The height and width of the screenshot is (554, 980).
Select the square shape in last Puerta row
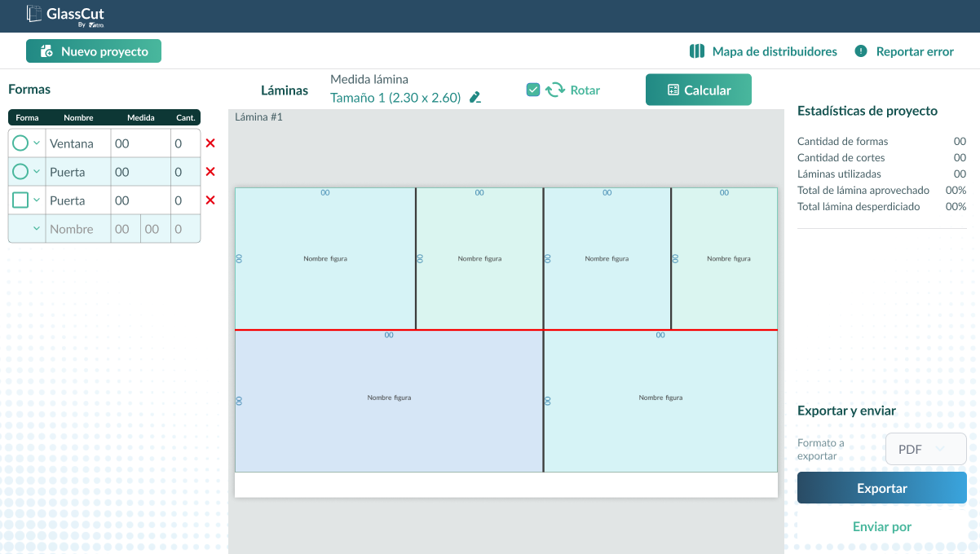tap(20, 200)
